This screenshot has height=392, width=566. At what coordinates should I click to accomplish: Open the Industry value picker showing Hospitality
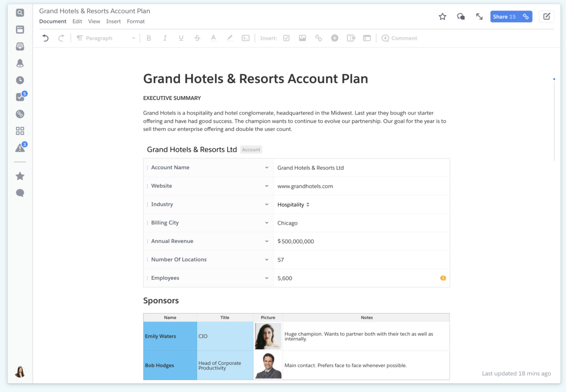(x=308, y=204)
